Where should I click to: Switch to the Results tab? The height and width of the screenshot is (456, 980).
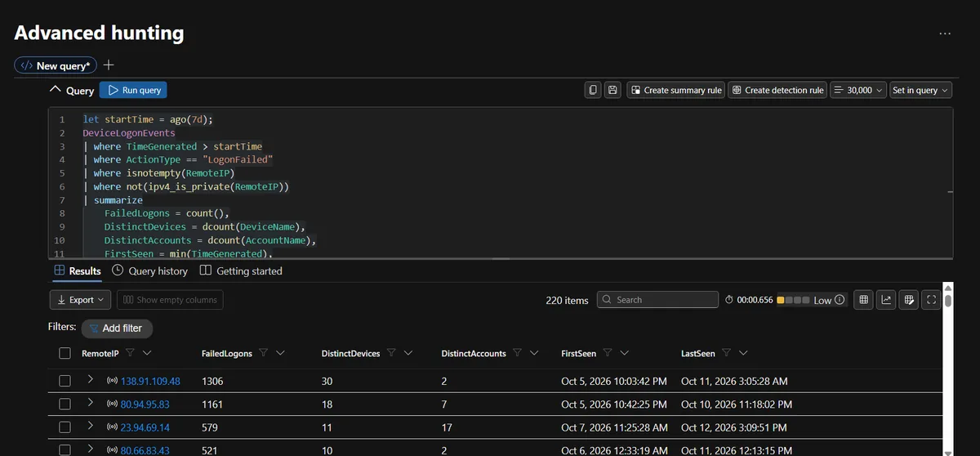[x=78, y=270]
